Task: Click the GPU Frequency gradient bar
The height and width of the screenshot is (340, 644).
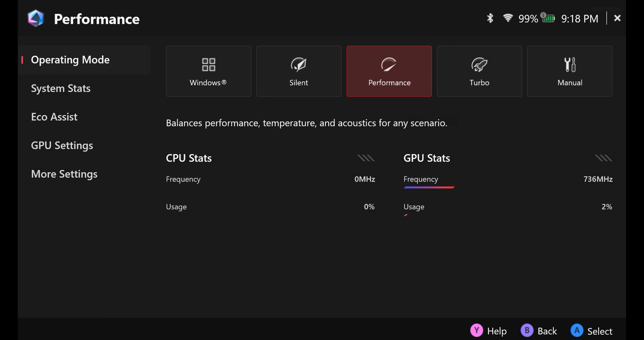Action: [429, 187]
